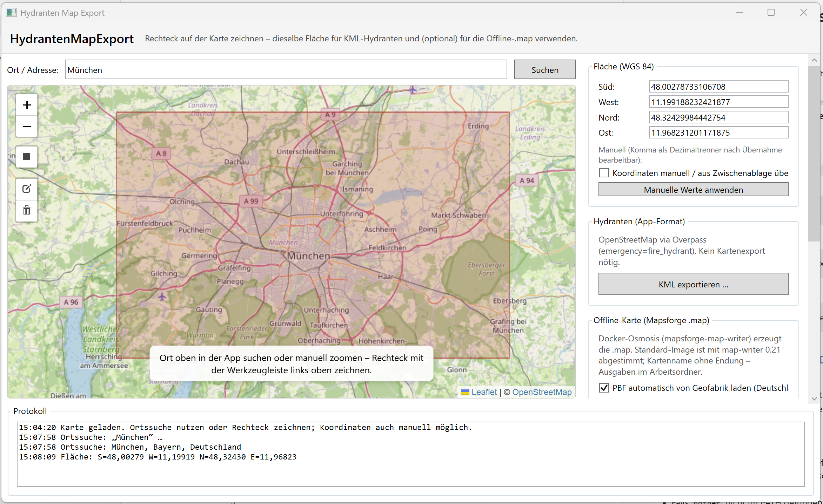The width and height of the screenshot is (823, 504).
Task: Click the side panel scrollbar thumb
Action: pyautogui.click(x=814, y=154)
